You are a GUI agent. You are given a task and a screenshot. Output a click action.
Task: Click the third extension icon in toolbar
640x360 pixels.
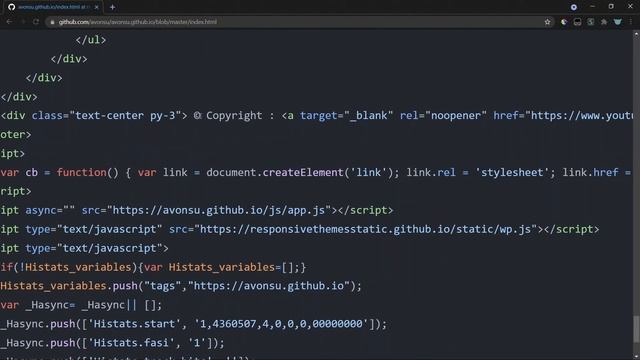(x=591, y=22)
